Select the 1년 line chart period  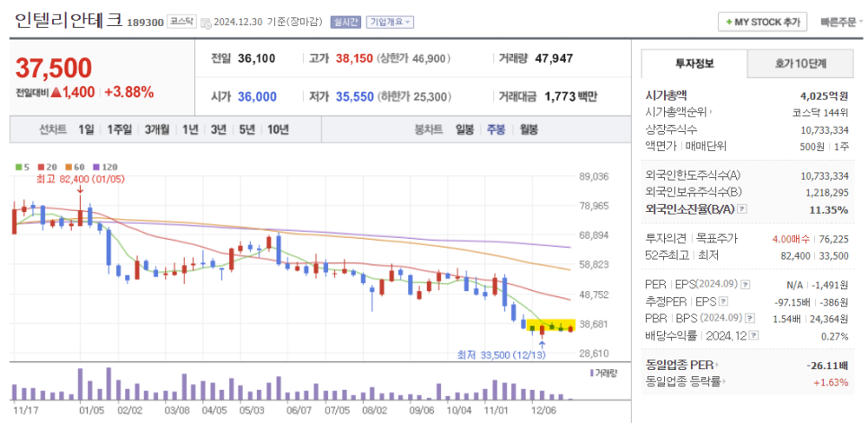pos(190,130)
